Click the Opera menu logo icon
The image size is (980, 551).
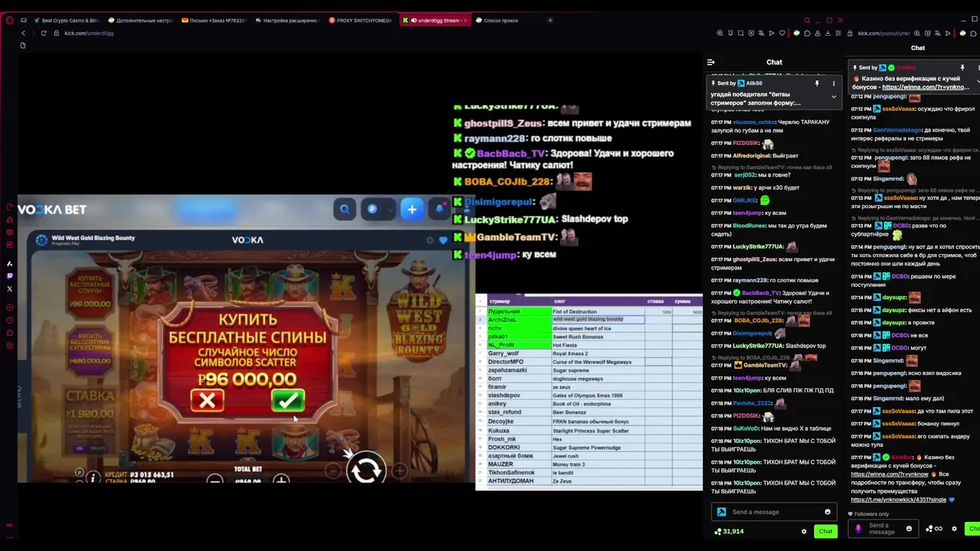click(9, 21)
